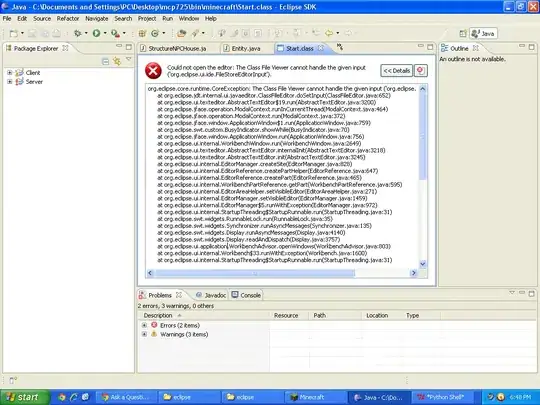Screen dimensions: 540x405
Task: Sort by the Description column header
Action: [204, 315]
